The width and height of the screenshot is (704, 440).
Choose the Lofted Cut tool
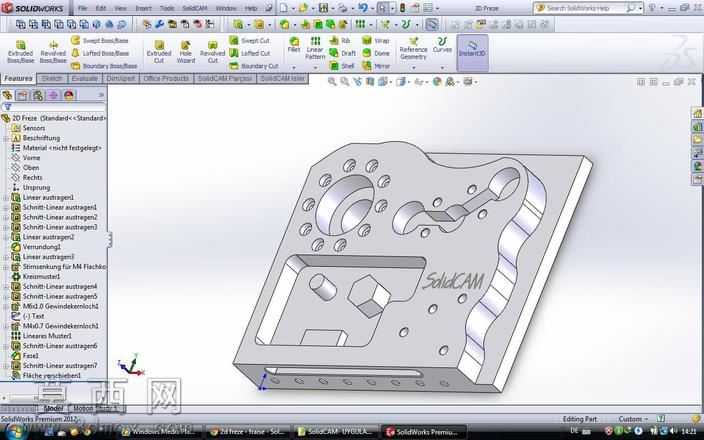(250, 53)
